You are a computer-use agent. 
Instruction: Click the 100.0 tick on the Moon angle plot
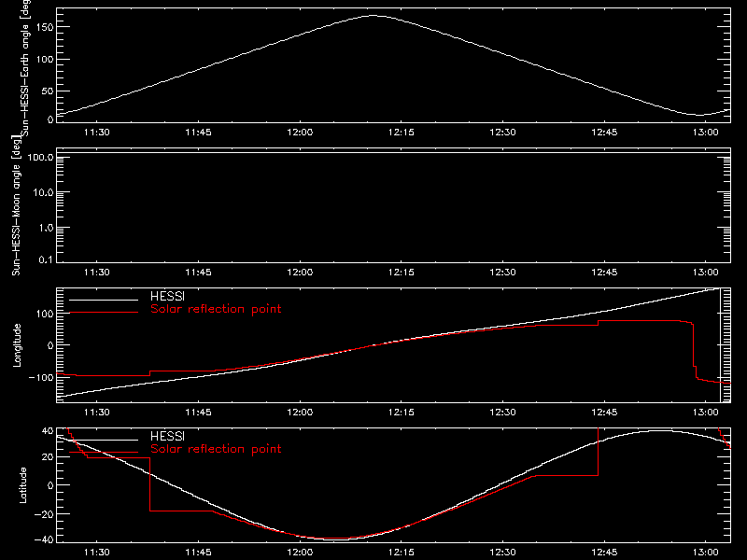pyautogui.click(x=40, y=158)
